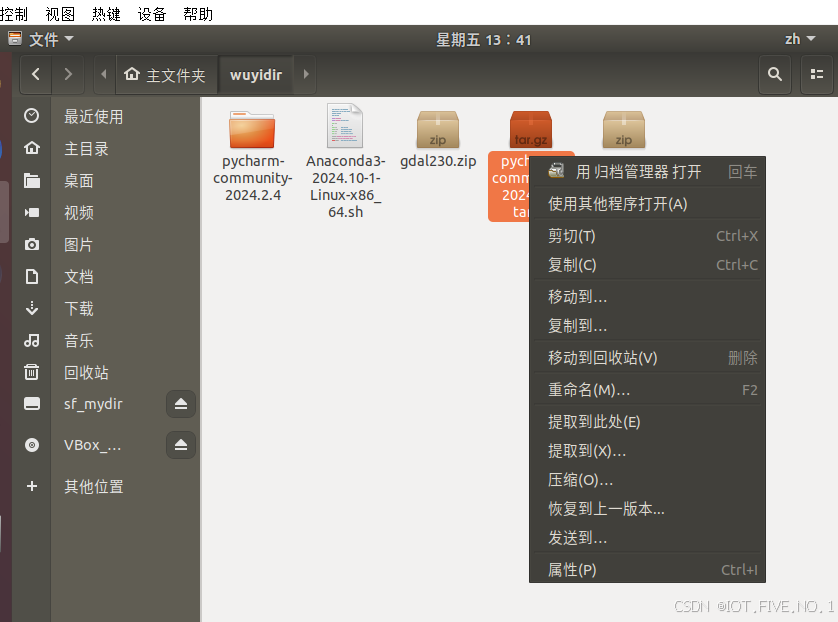Click the wuyidir breadcrumb

click(x=256, y=75)
